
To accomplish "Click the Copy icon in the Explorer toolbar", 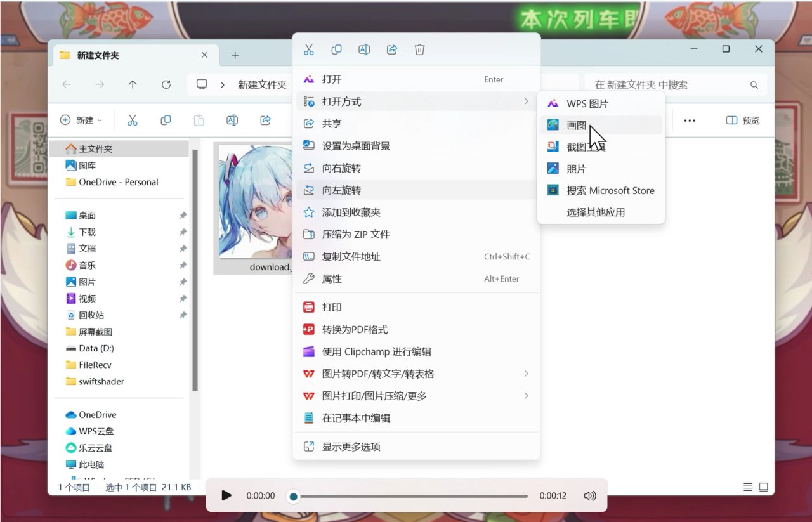I will [166, 120].
